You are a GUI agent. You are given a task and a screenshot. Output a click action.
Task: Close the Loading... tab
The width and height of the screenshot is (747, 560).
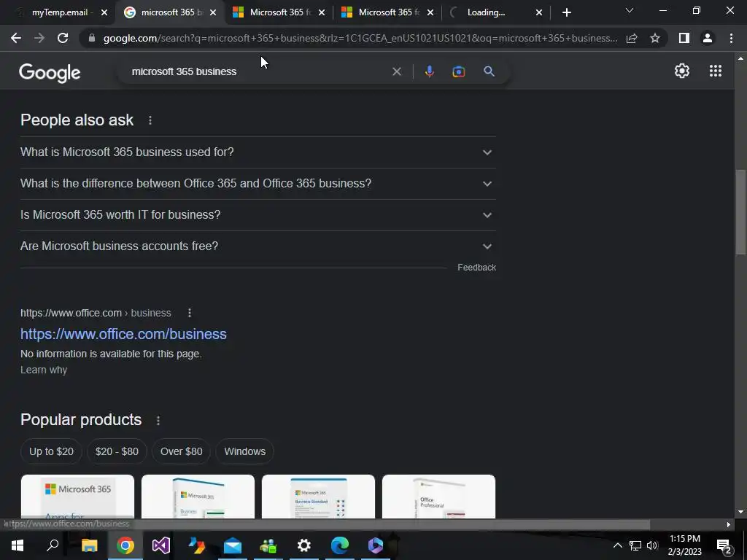(x=539, y=13)
